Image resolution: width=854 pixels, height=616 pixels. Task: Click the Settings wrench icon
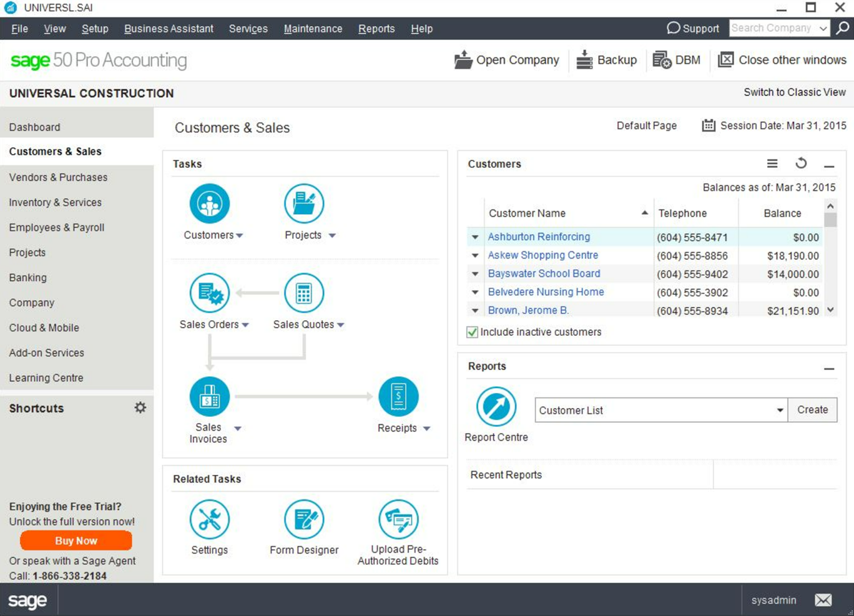[209, 518]
